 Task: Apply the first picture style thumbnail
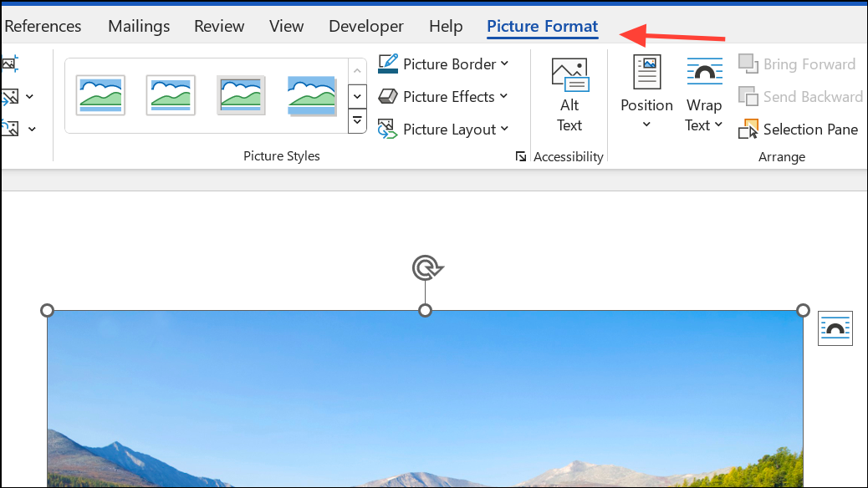coord(100,95)
